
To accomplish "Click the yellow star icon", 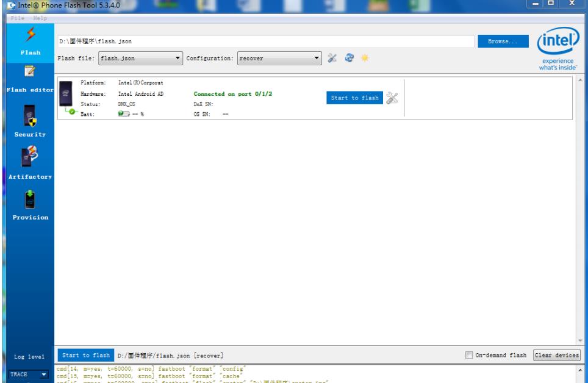I will 365,58.
